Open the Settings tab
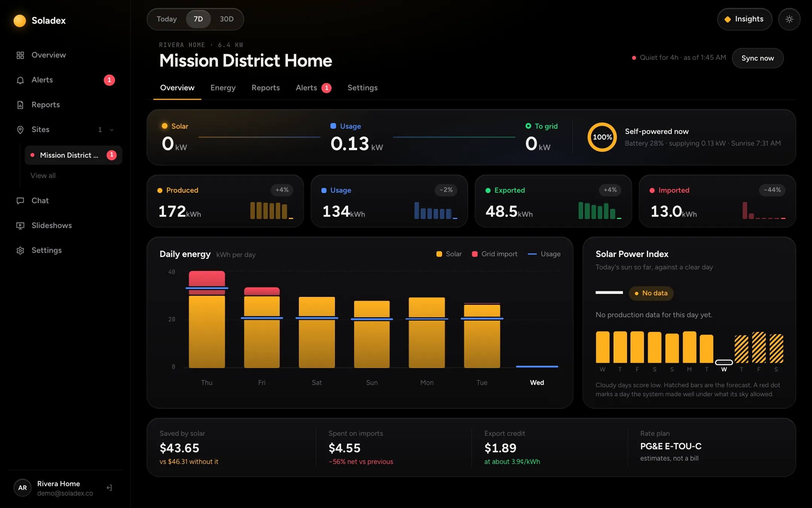 (x=362, y=88)
